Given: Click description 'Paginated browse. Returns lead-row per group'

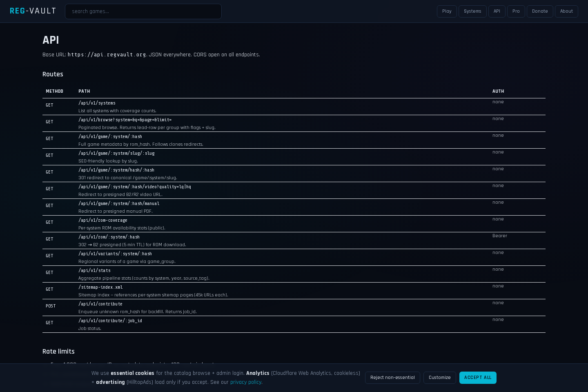Looking at the screenshot, I should click(147, 128).
